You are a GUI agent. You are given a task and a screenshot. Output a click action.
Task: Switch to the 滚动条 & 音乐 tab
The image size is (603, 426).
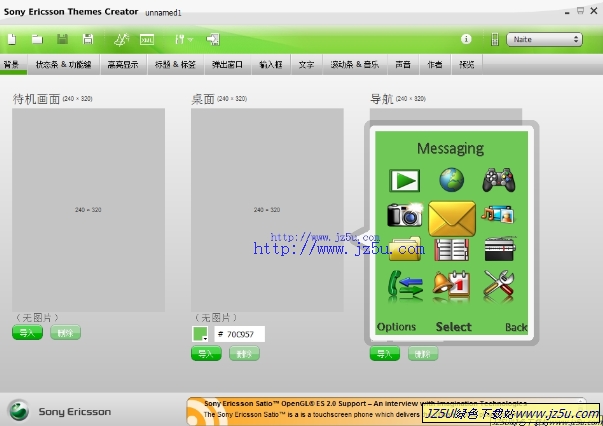coord(355,65)
